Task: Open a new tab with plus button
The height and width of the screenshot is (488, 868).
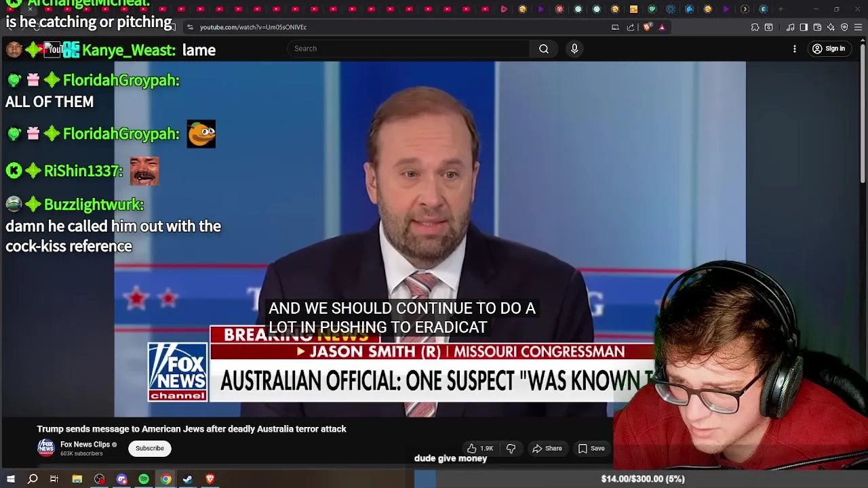Action: 781,9
